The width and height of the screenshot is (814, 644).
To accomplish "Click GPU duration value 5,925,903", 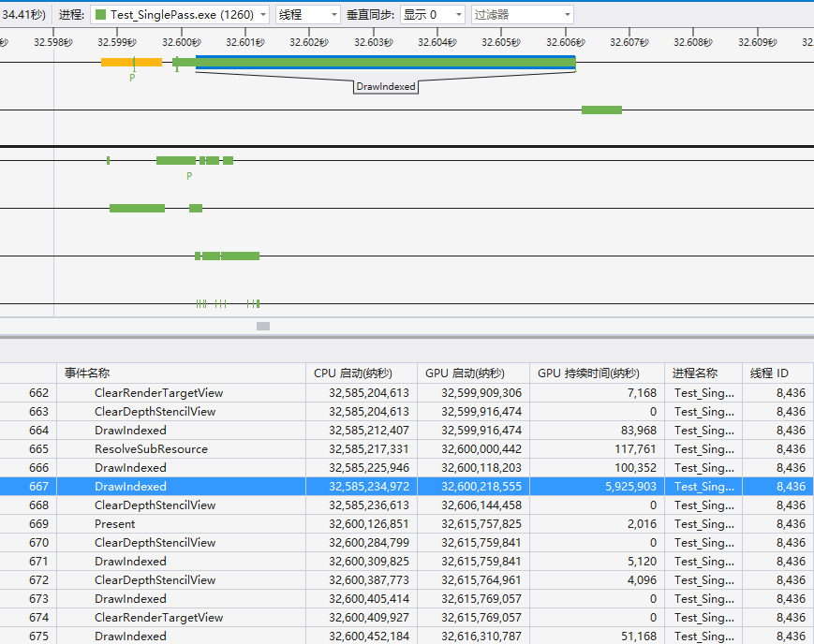I will 630,486.
